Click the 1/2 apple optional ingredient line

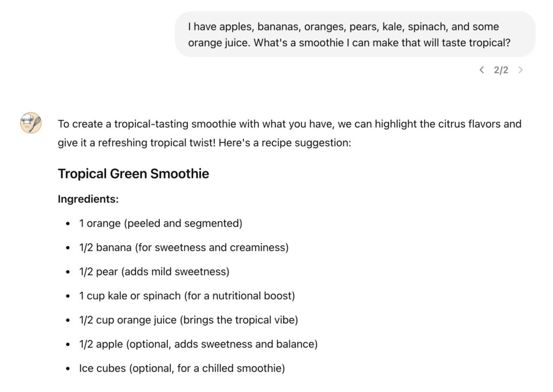tap(198, 344)
